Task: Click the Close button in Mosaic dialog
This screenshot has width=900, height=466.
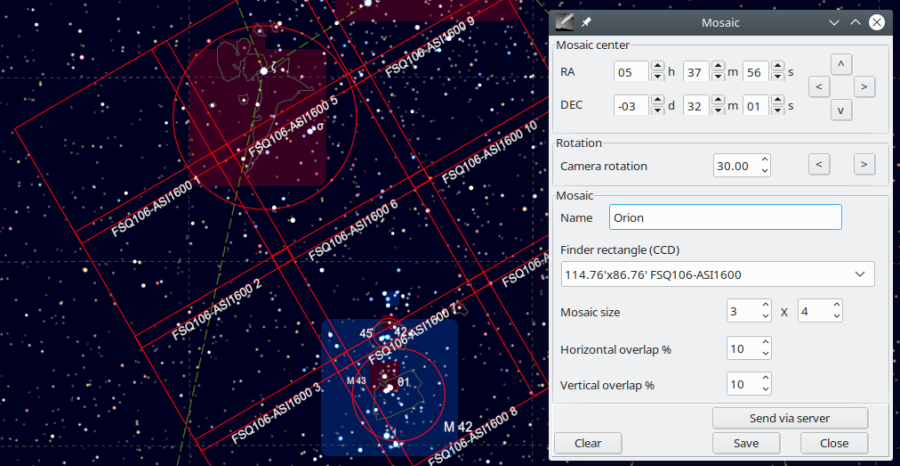Action: coord(834,443)
